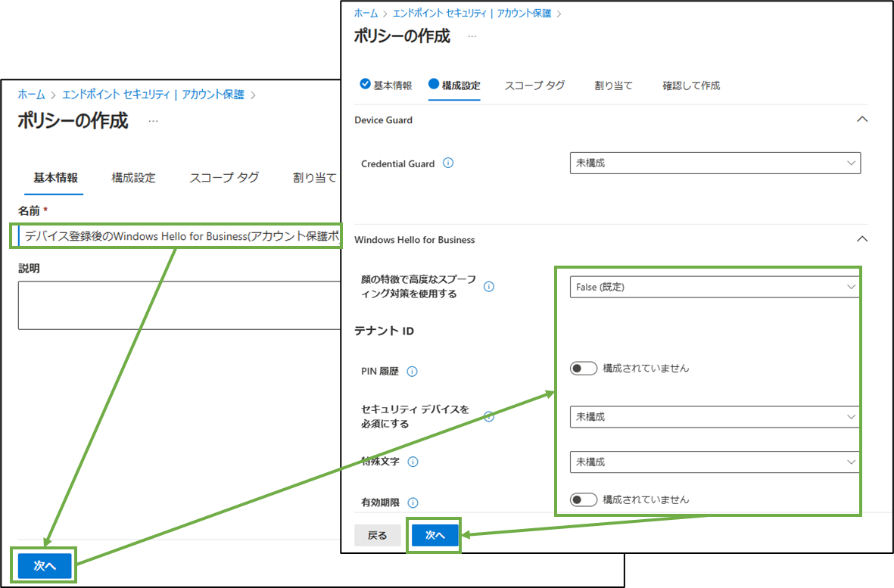Screen dimensions: 894x588
Task: Click the 説明 text area
Action: coord(179,306)
